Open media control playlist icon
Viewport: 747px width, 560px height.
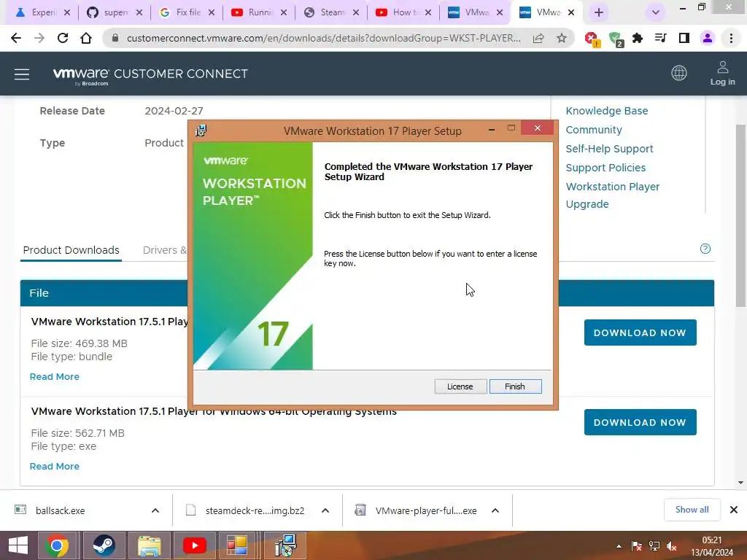click(x=660, y=38)
